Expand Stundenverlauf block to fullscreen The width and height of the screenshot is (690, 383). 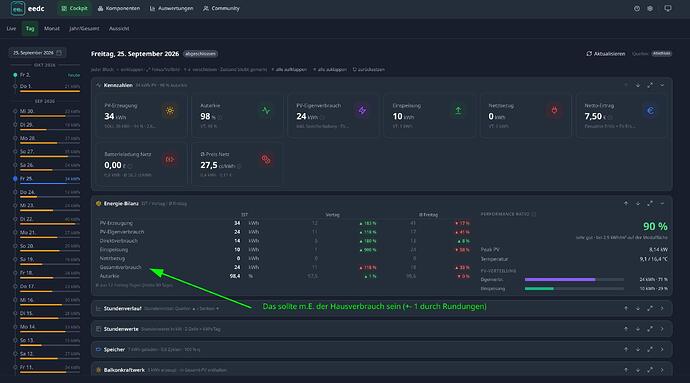[x=650, y=308]
